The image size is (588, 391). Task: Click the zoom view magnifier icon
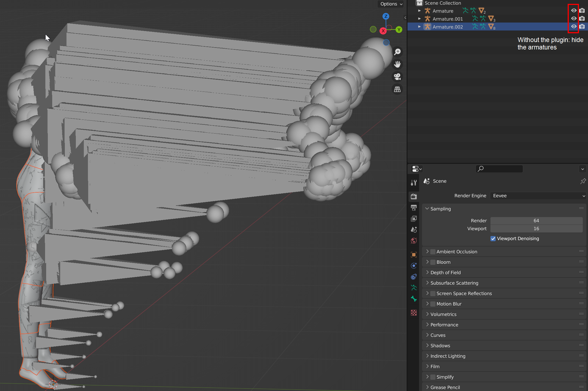coord(397,52)
